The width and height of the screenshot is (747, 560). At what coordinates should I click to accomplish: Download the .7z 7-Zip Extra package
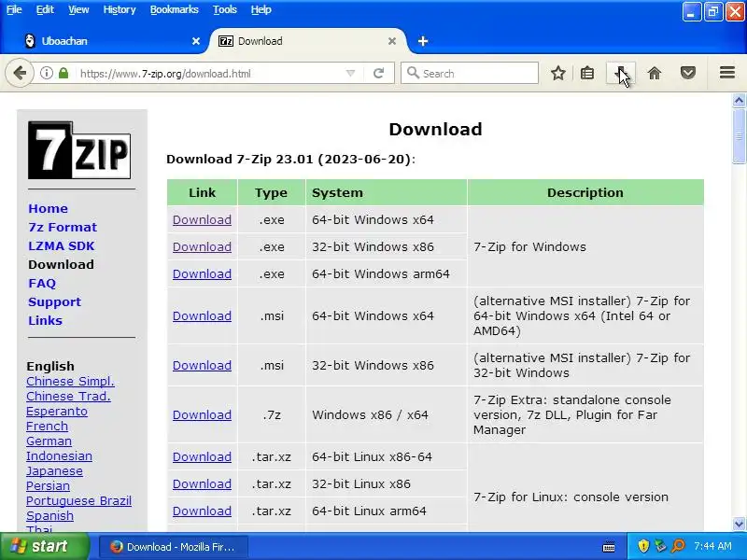tap(202, 415)
